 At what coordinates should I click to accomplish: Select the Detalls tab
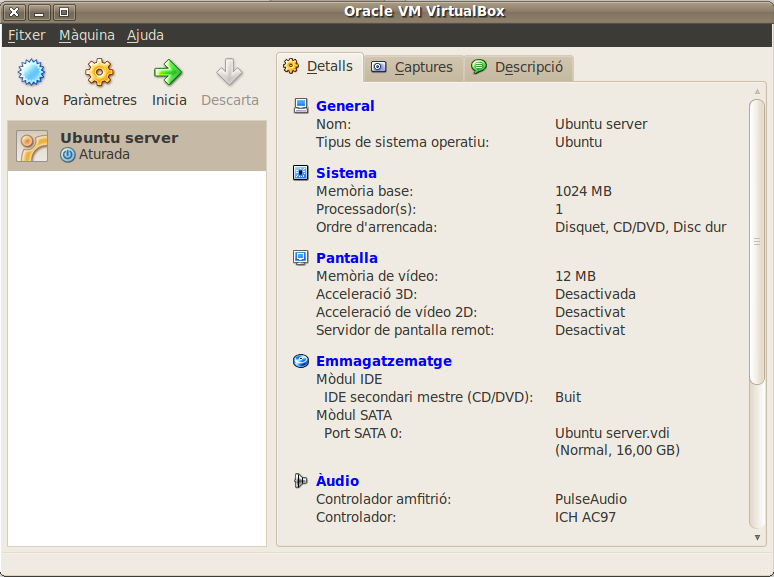[319, 66]
